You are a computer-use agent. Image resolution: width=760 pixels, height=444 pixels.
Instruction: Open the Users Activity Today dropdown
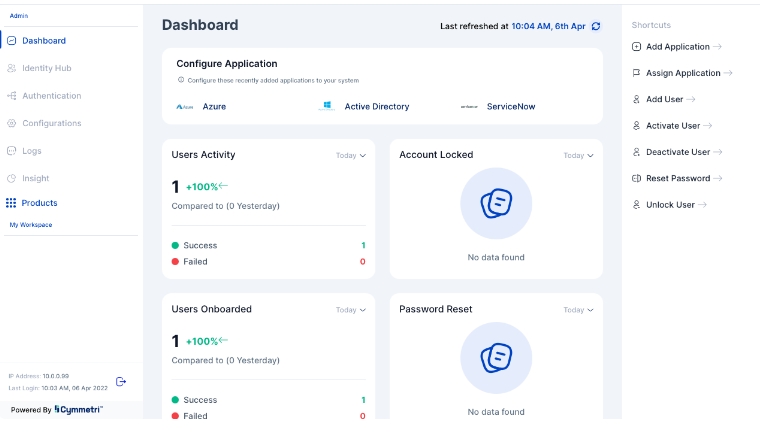350,156
